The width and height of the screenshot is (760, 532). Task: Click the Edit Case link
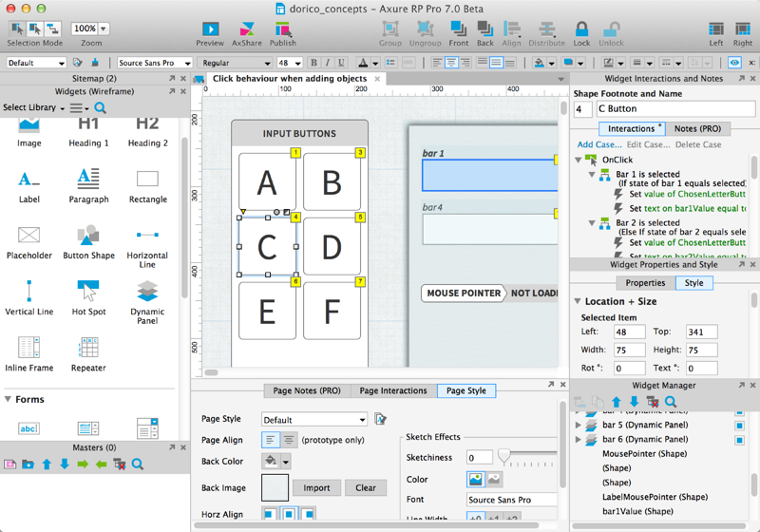pyautogui.click(x=649, y=144)
